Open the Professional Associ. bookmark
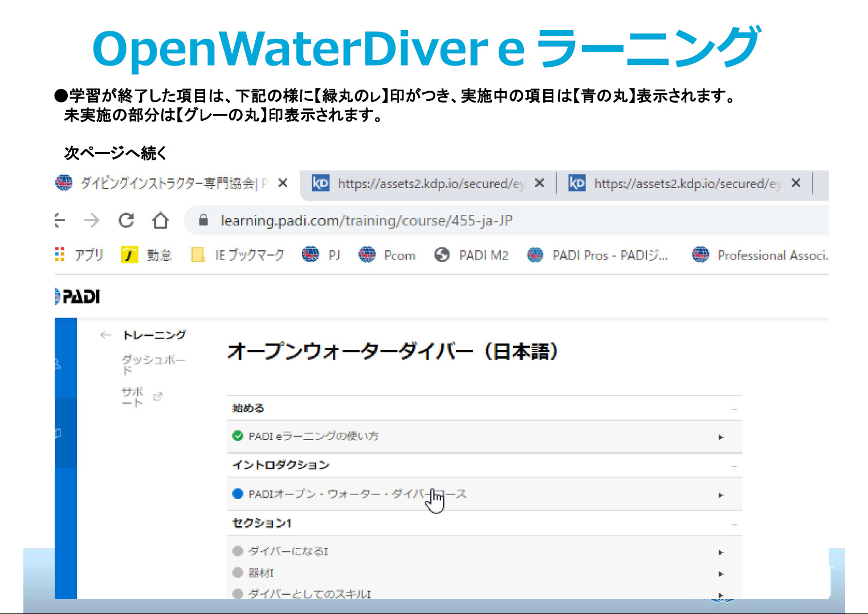The width and height of the screenshot is (868, 614). click(760, 255)
